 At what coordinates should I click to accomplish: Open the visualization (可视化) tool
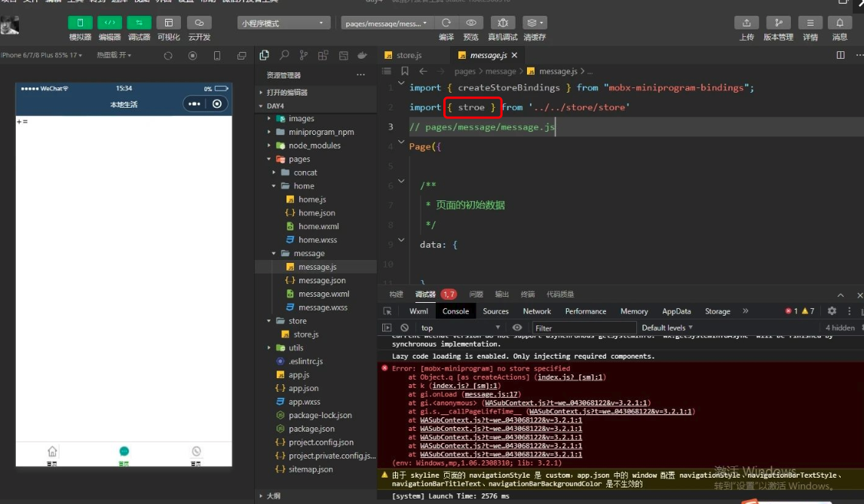[x=169, y=23]
